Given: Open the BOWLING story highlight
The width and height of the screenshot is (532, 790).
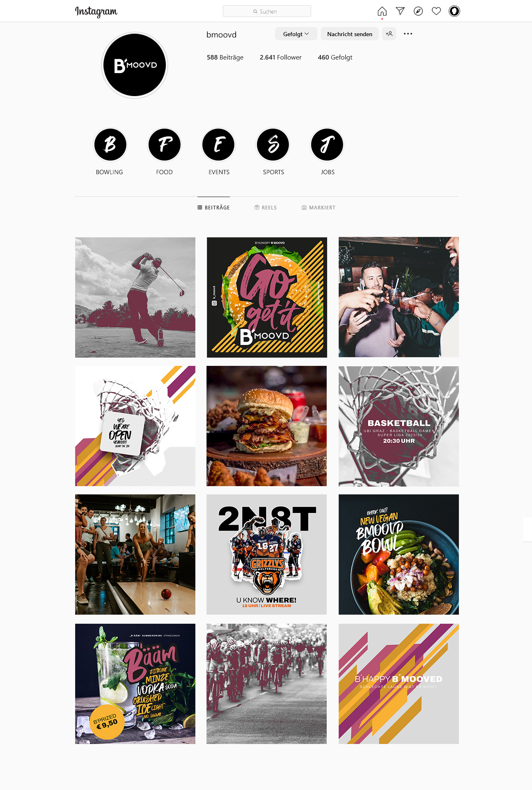Looking at the screenshot, I should (x=110, y=145).
